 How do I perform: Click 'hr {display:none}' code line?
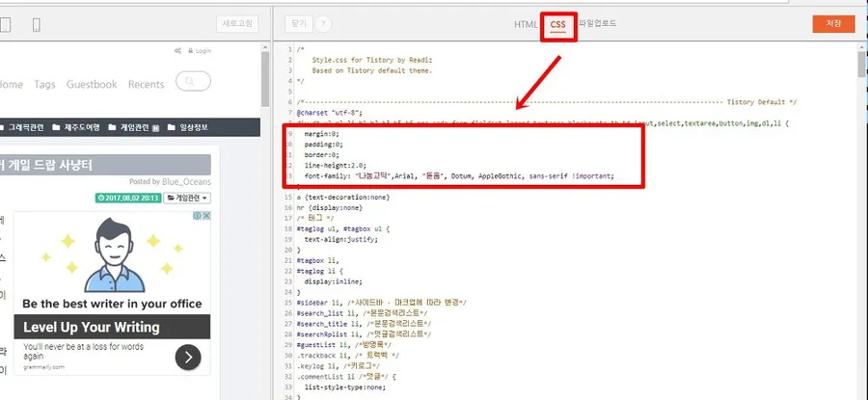tap(330, 207)
